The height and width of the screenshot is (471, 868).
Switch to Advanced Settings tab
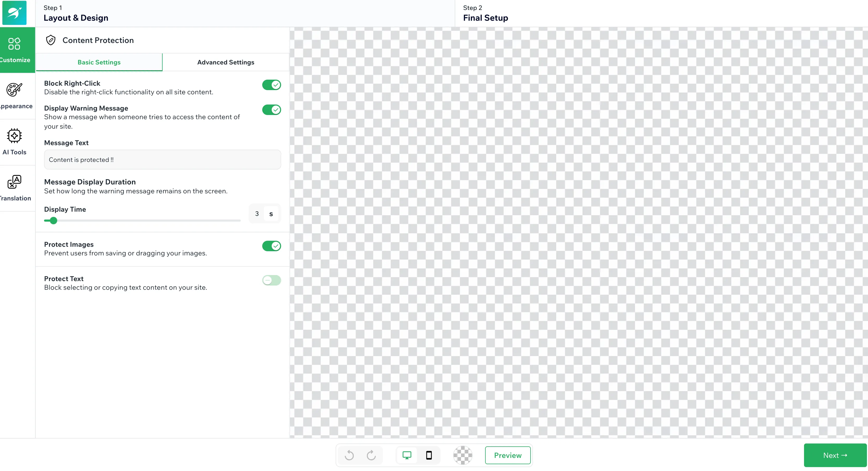(226, 62)
